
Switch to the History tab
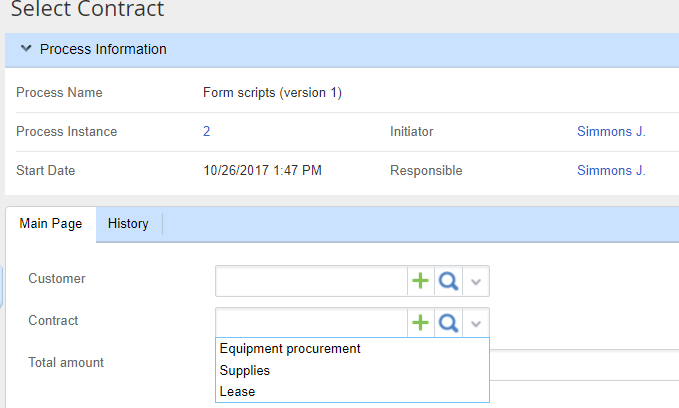click(x=128, y=224)
